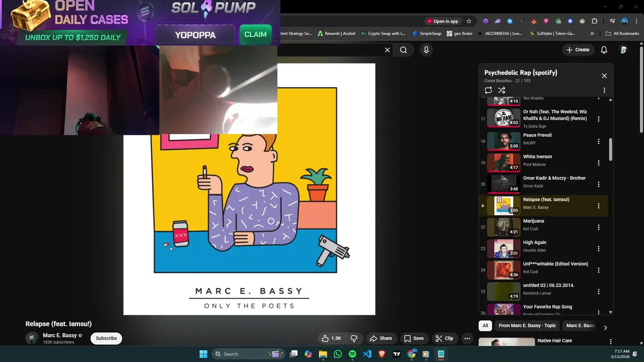Select "High Again" by Hoodie Allen
644x362 pixels.
[534, 242]
